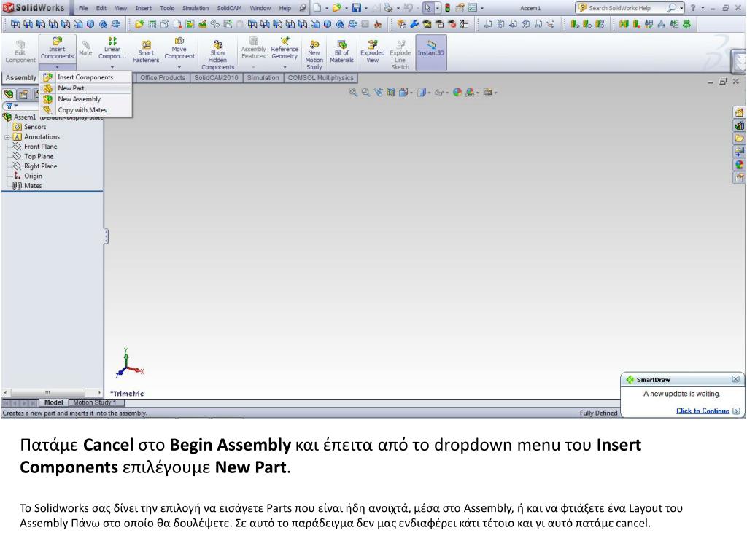Click the Rebuild traffic light icon
The image size is (747, 560).
point(447,8)
